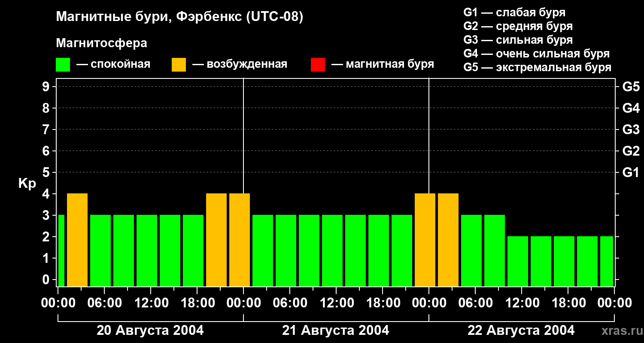The height and width of the screenshot is (343, 644).
Task: Click the Kp axis value 8
Action: pos(47,108)
